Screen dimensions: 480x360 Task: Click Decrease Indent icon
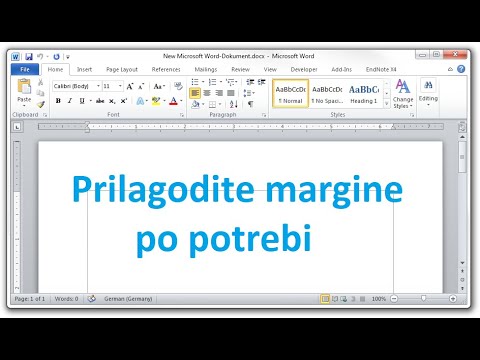pos(250,82)
